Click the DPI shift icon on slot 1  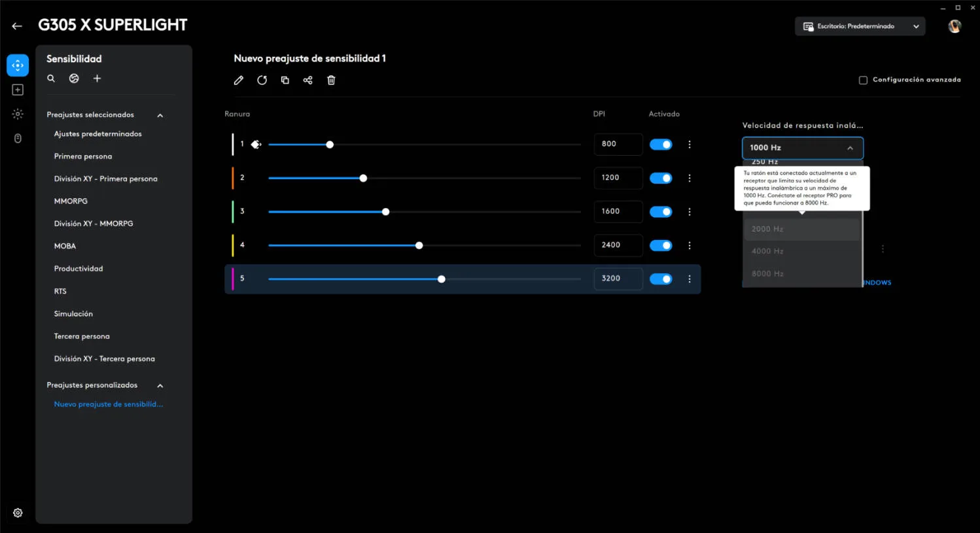256,145
